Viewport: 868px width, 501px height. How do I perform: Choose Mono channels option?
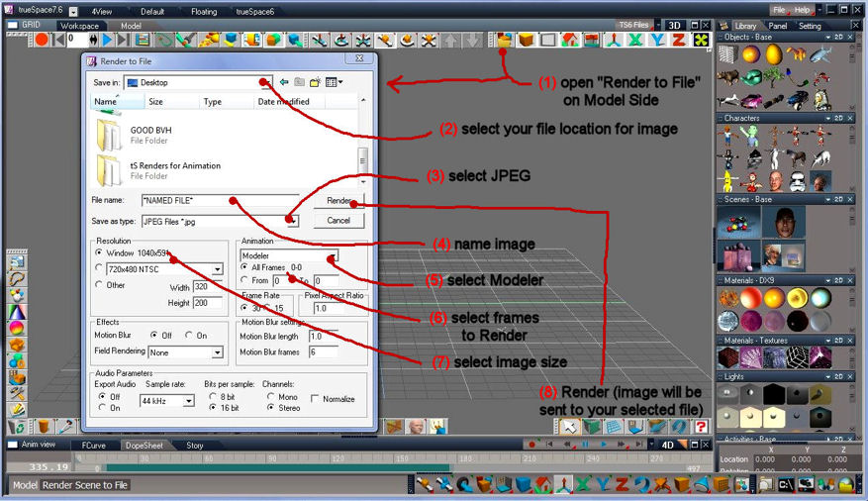pos(271,396)
